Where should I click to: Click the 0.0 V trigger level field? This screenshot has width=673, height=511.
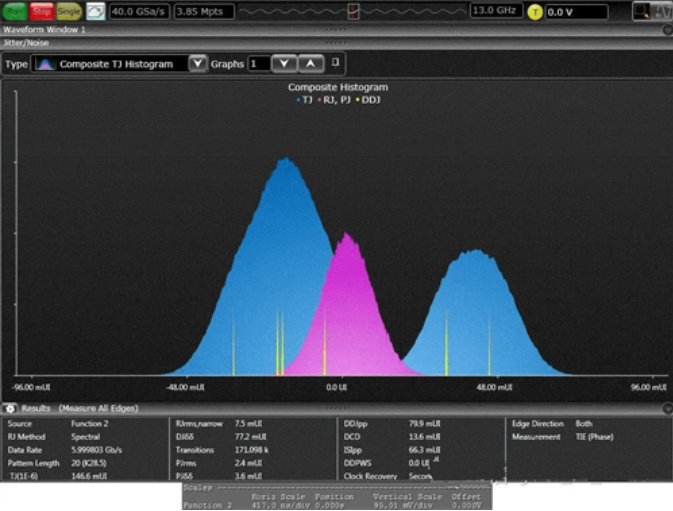point(576,12)
